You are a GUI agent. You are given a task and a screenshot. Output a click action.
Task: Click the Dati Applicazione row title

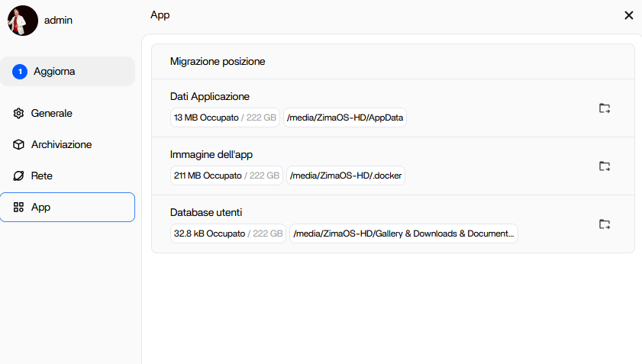pos(209,97)
